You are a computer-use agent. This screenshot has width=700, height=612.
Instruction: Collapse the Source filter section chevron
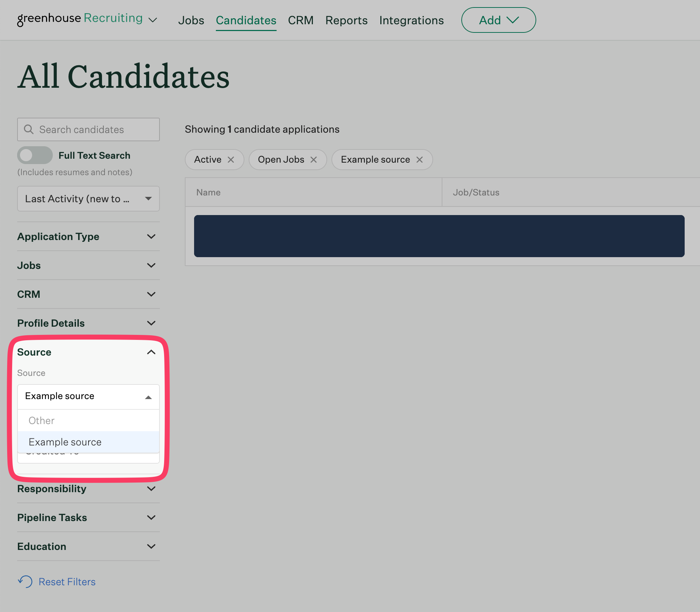click(151, 352)
